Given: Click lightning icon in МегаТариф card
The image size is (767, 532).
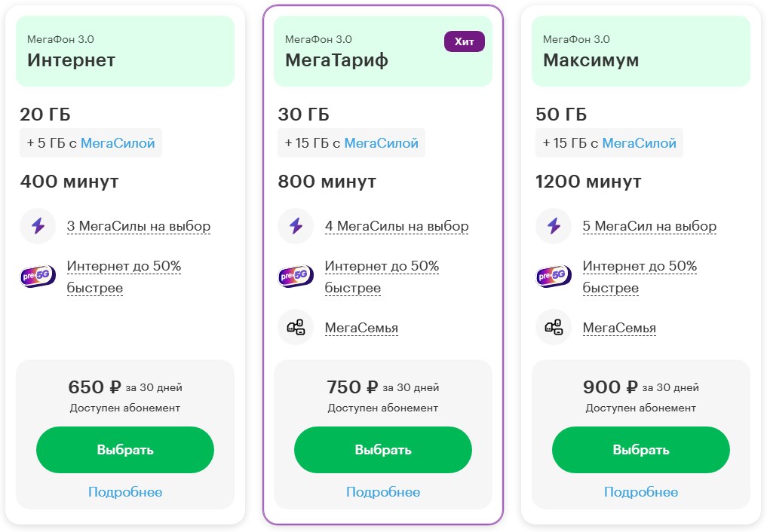Looking at the screenshot, I should (x=296, y=226).
